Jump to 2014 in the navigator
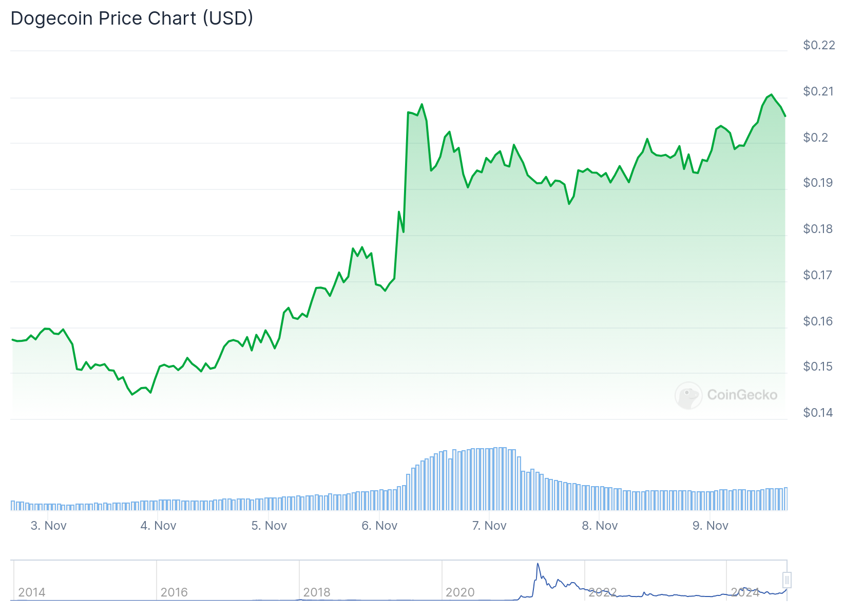 coord(32,592)
